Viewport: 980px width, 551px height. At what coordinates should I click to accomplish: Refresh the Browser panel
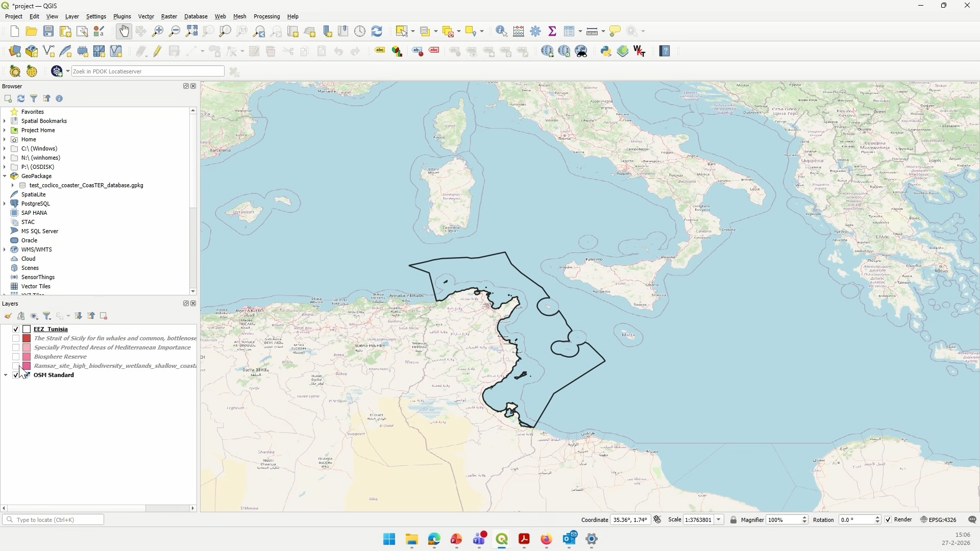click(x=21, y=98)
